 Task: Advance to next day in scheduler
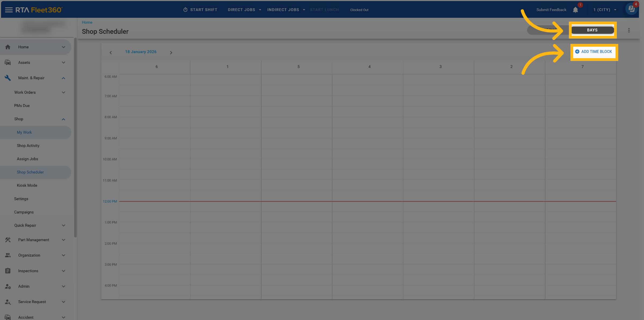tap(171, 53)
